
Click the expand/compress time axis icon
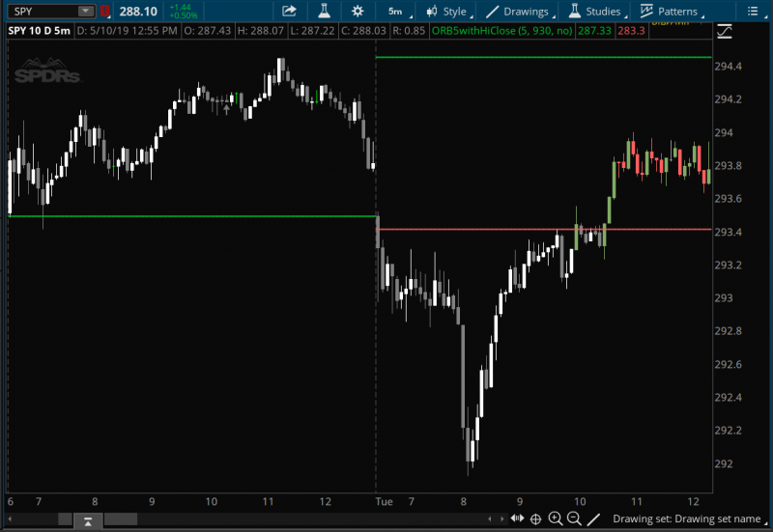[517, 519]
